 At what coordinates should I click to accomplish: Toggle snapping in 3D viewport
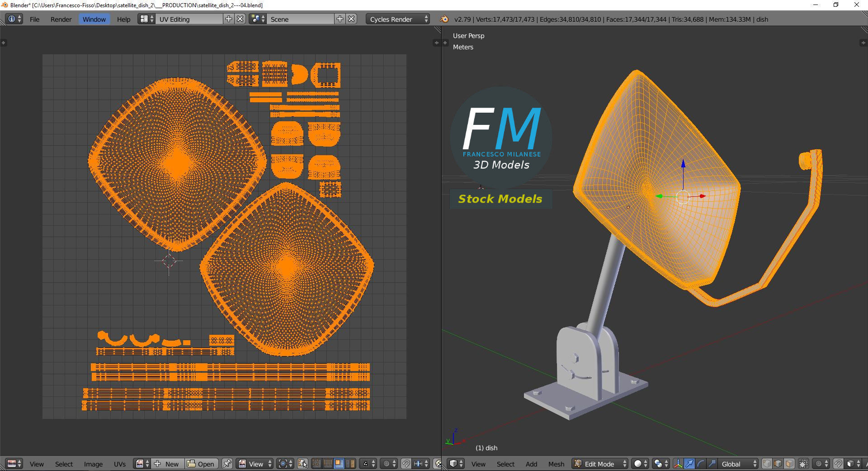(838, 464)
